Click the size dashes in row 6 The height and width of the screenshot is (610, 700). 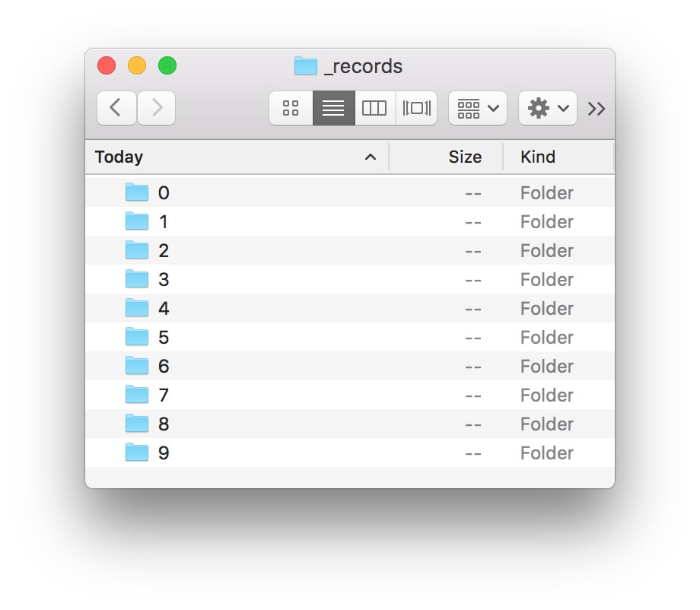tap(473, 367)
